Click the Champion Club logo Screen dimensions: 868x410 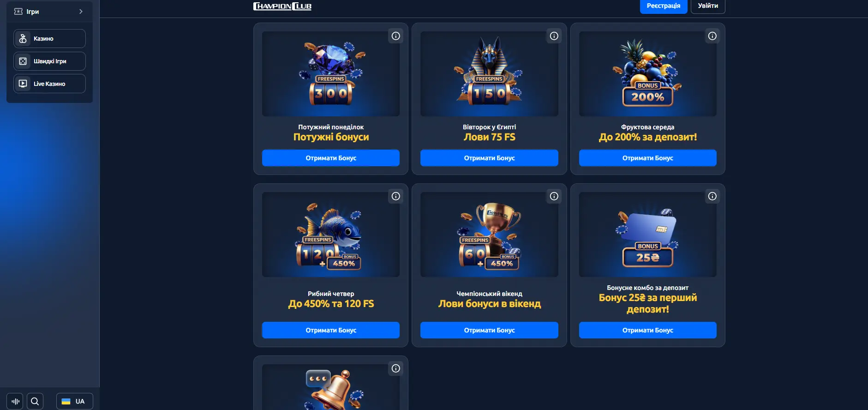[x=282, y=6]
